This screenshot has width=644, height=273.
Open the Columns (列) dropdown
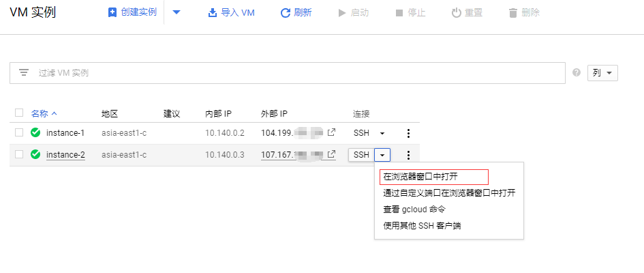tap(602, 72)
